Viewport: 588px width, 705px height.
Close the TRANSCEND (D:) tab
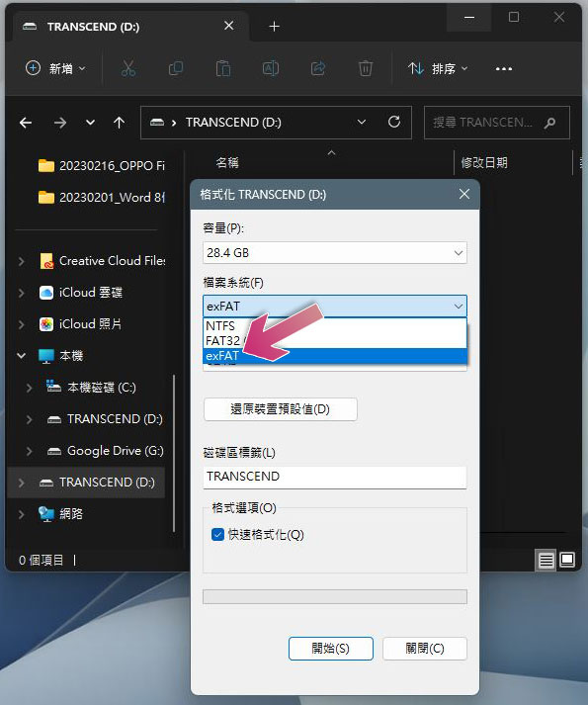pos(229,26)
